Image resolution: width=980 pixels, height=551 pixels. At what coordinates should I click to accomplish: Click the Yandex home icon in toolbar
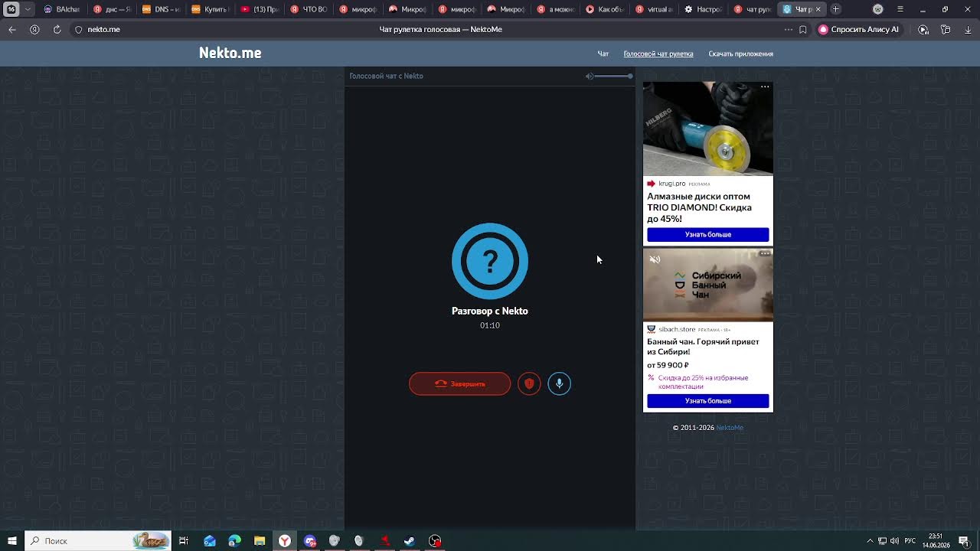click(x=34, y=29)
